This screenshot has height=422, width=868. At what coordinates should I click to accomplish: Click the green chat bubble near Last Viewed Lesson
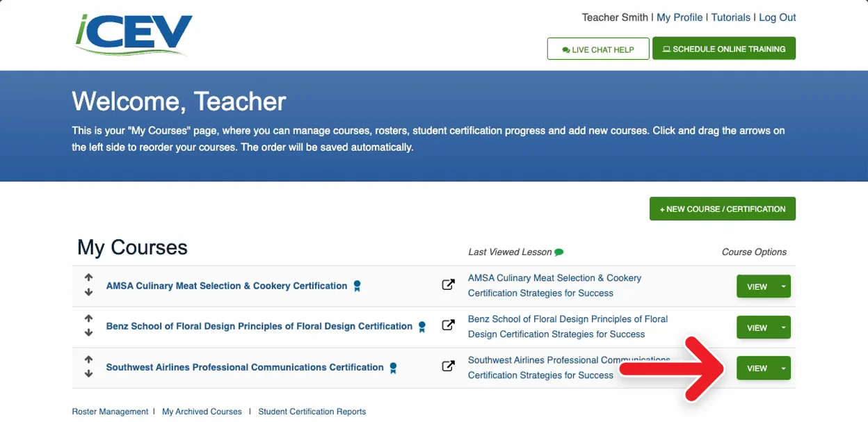tap(559, 252)
